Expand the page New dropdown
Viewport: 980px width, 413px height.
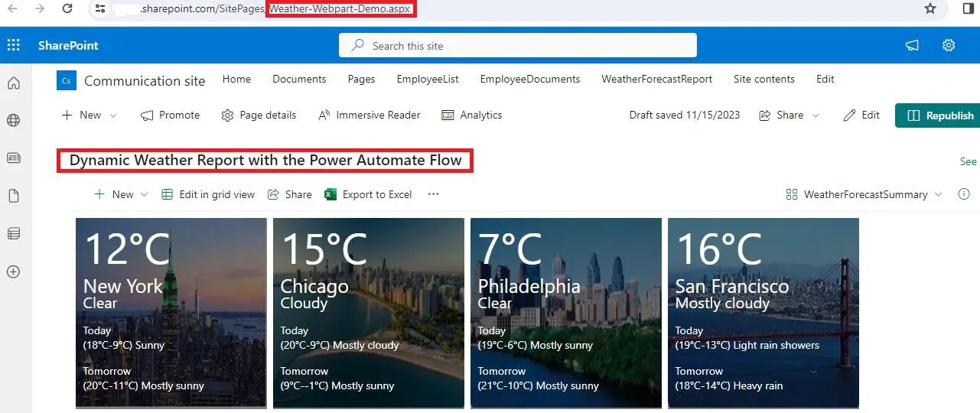click(89, 115)
